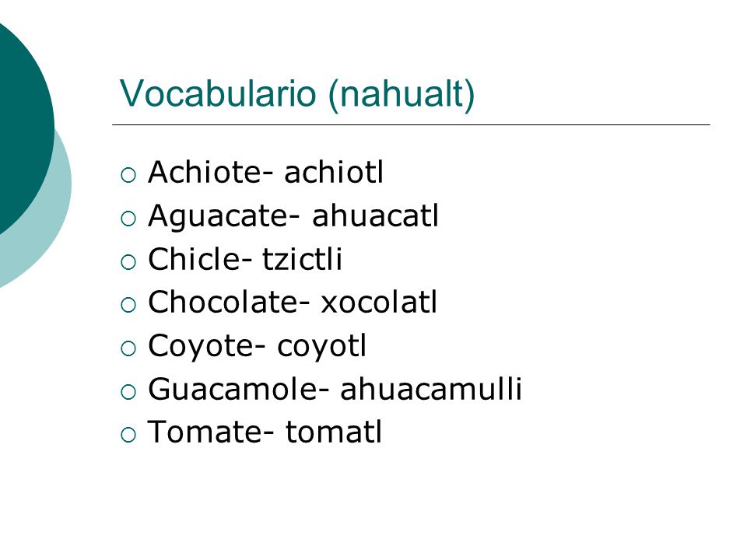Click the word coyotl

pos(322,347)
